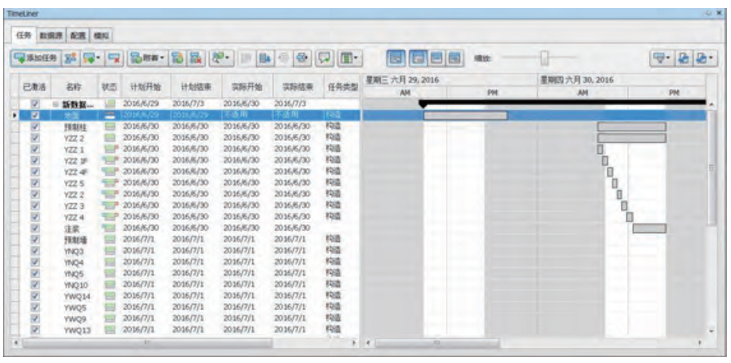Click the filter by status icon at right
This screenshot has width=731, height=363.
[x=662, y=59]
